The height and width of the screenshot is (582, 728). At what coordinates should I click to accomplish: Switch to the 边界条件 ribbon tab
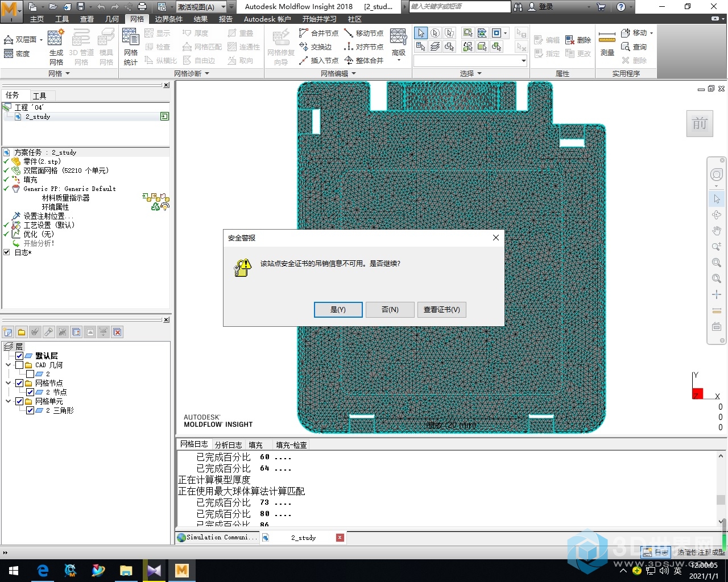(x=169, y=19)
